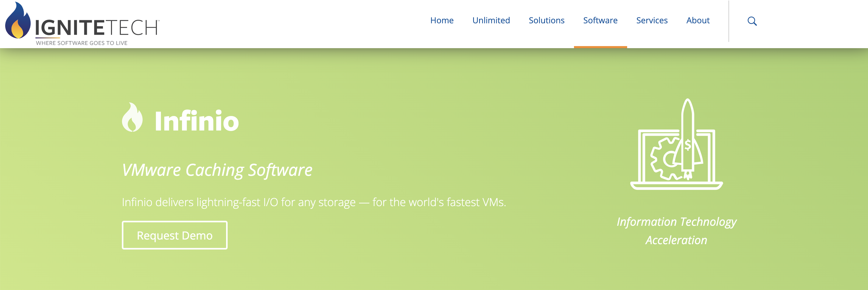Open the Unlimited nav item
This screenshot has height=290, width=868.
[491, 20]
